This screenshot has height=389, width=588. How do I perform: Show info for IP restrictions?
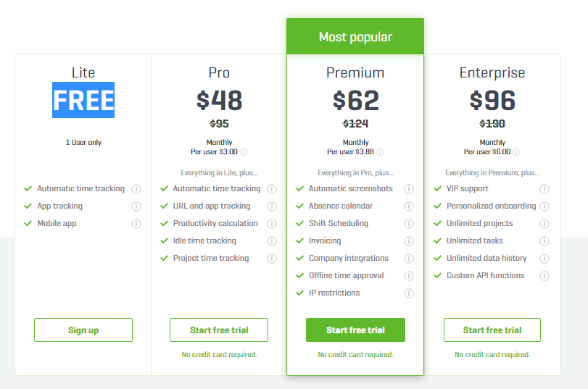pos(409,293)
